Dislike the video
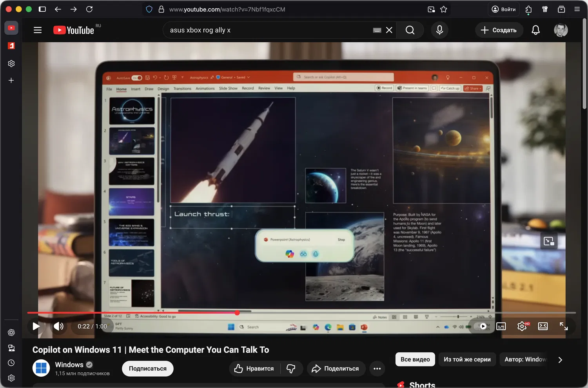588x388 pixels. 291,368
